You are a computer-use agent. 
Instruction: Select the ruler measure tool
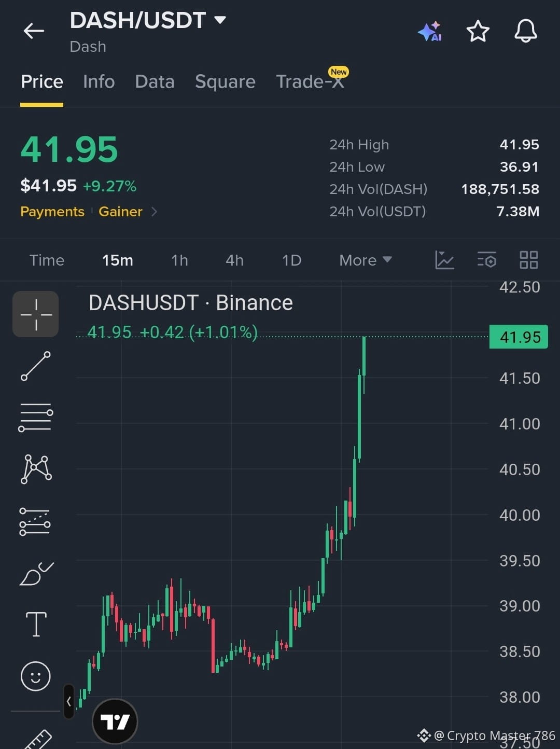point(37,739)
